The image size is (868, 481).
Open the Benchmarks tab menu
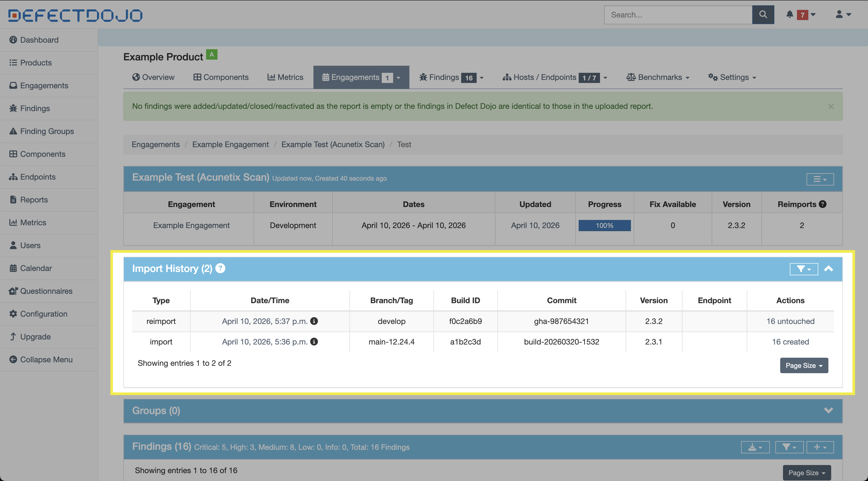point(658,77)
